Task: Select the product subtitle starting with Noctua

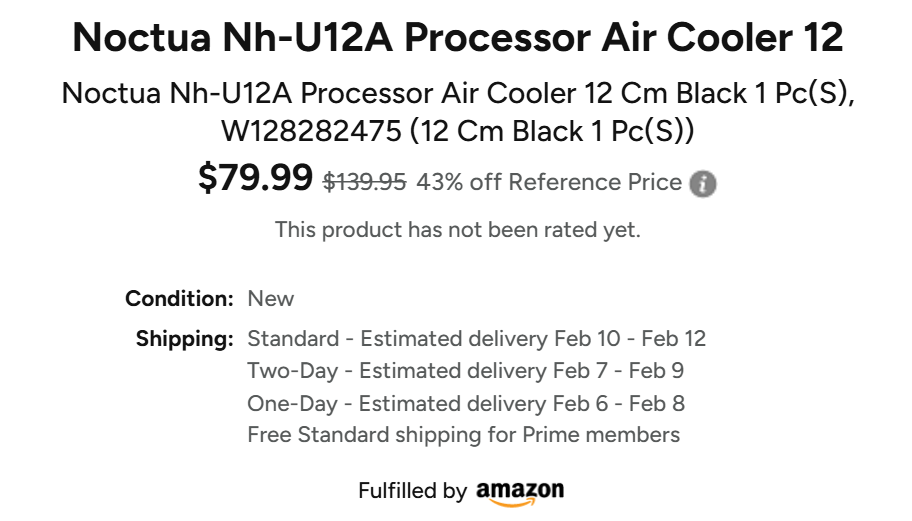Action: point(458,93)
